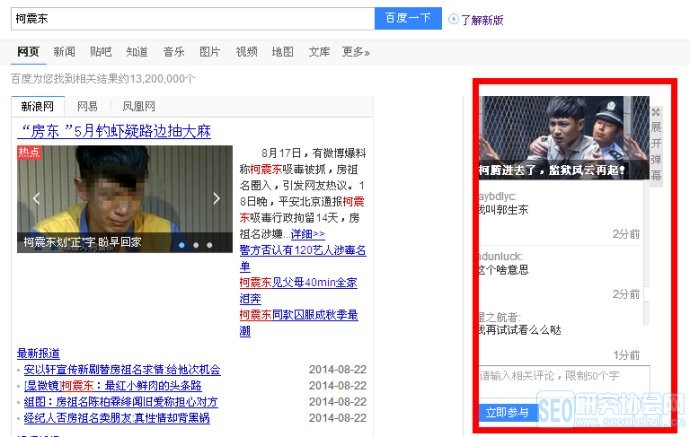Open the 展开弹幕 side panel toggle
The height and width of the screenshot is (437, 690).
[x=656, y=143]
